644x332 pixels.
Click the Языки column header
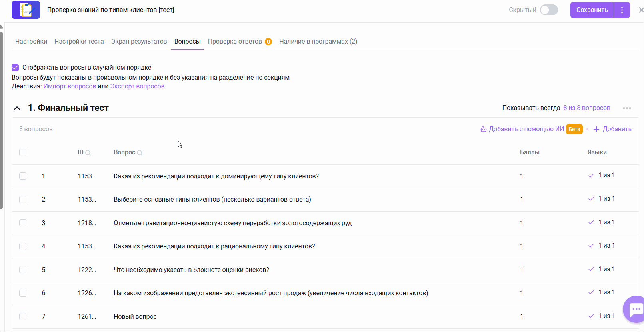[x=597, y=152]
